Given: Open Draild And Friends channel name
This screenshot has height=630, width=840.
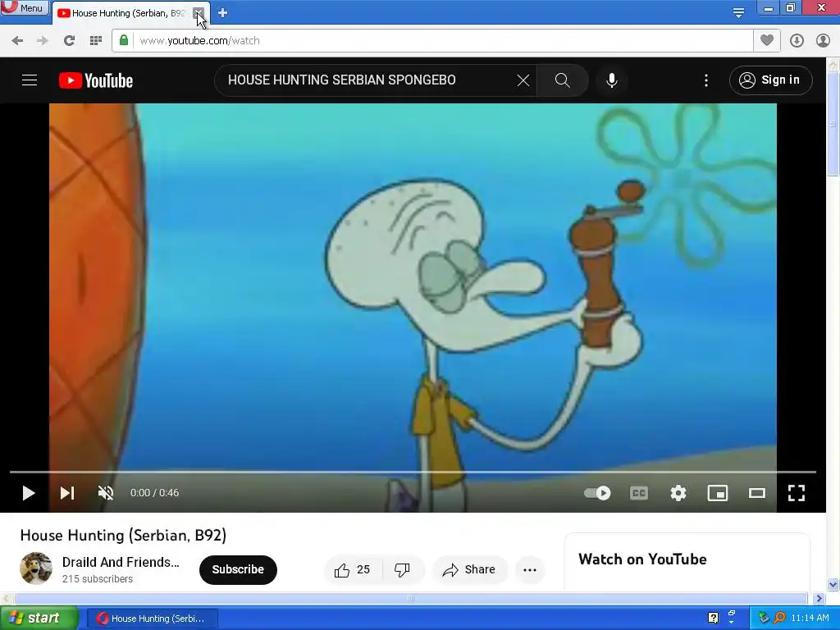Looking at the screenshot, I should click(x=121, y=562).
